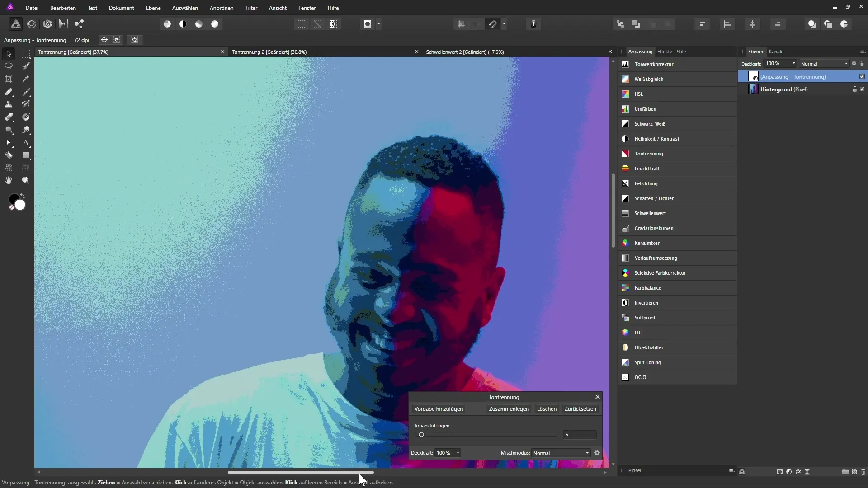Click the auto white balance icon

[215, 24]
